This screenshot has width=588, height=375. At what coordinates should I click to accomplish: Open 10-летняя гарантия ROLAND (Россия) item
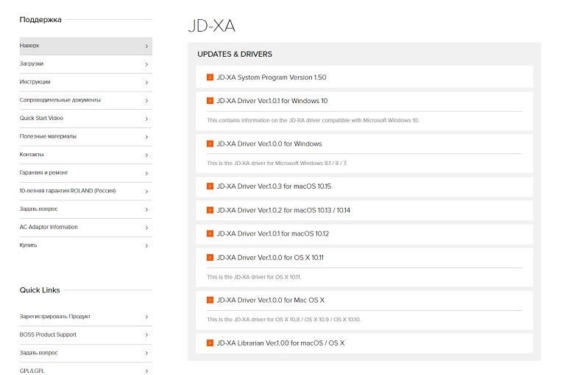click(x=86, y=191)
